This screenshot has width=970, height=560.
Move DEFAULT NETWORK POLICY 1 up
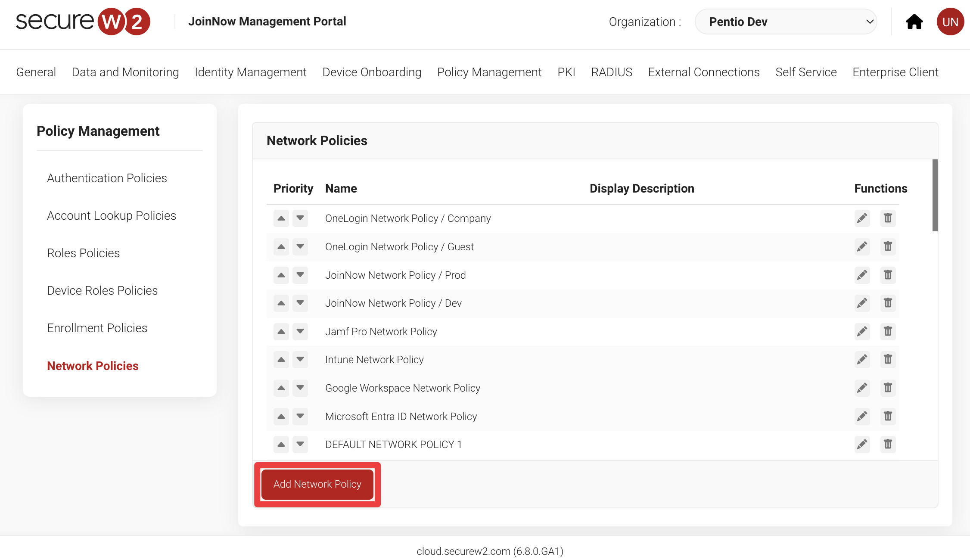(281, 445)
